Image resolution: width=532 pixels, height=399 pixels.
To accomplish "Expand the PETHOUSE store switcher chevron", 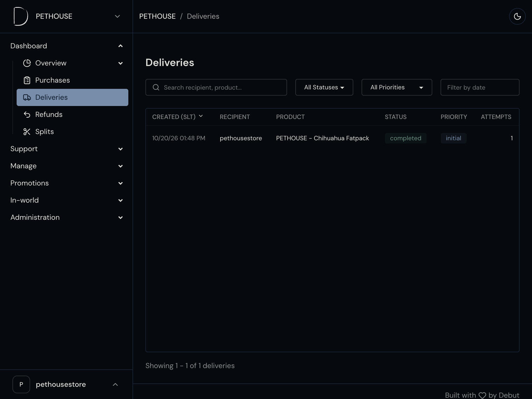I will [118, 16].
